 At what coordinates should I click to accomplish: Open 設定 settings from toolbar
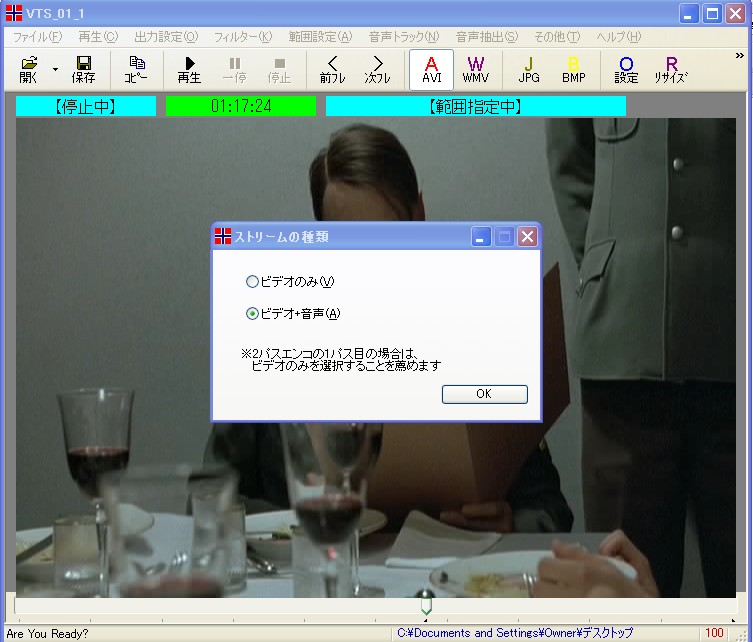pyautogui.click(x=626, y=70)
